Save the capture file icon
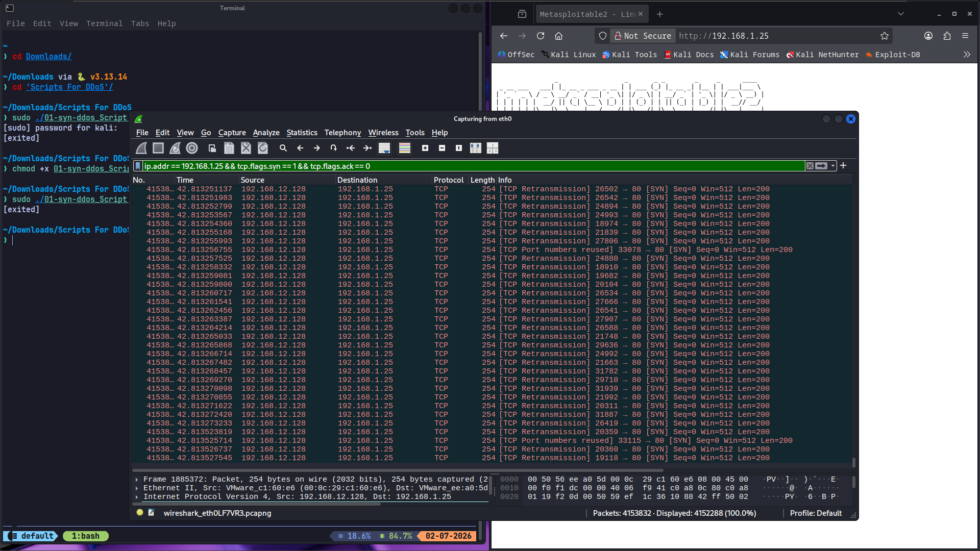Image resolution: width=980 pixels, height=551 pixels. [229, 148]
